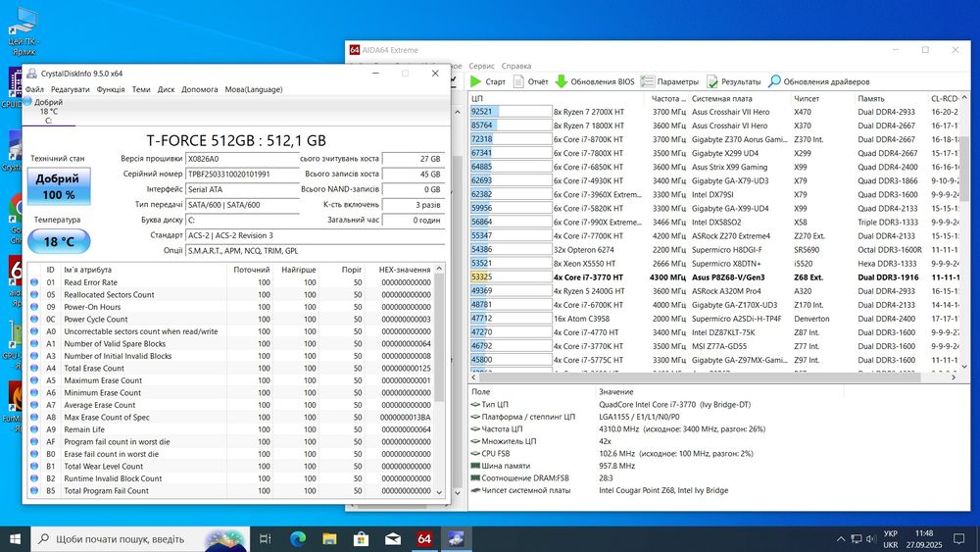This screenshot has height=552, width=980.
Task: Click the 18 °C temperature button
Action: coord(59,241)
